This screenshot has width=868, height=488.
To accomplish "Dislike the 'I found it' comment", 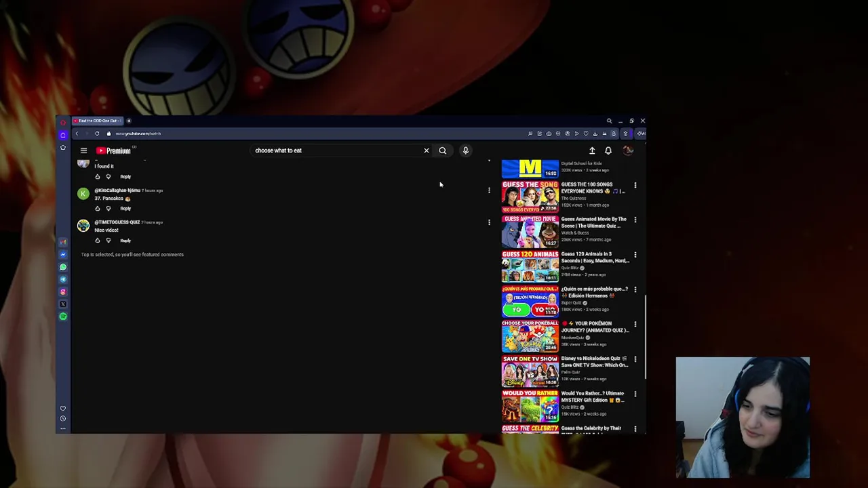I will (x=108, y=176).
